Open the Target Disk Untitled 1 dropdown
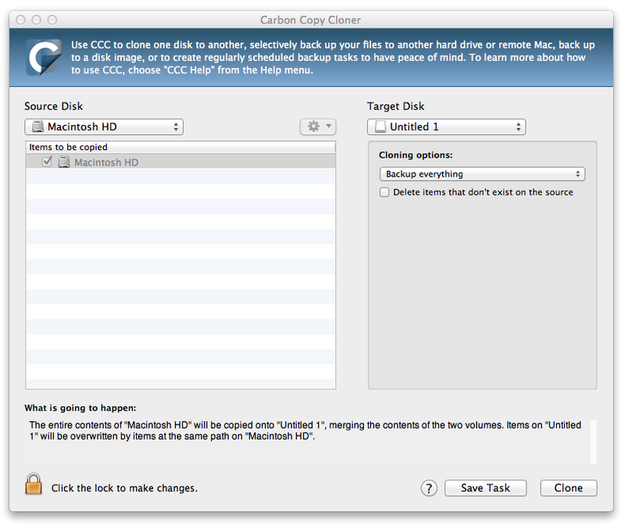 [x=446, y=127]
